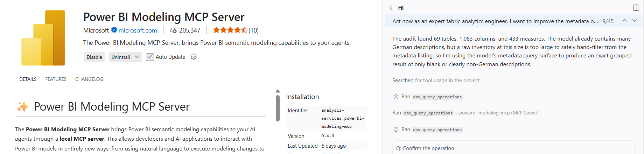The image size is (644, 154).
Task: Switch to the CHANGELOG tab
Action: pos(89,79)
